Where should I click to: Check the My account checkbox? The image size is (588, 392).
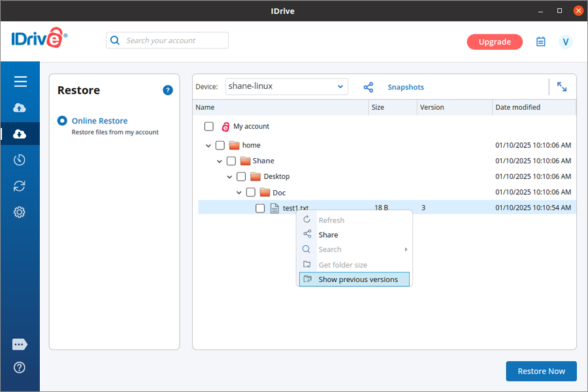pyautogui.click(x=209, y=127)
